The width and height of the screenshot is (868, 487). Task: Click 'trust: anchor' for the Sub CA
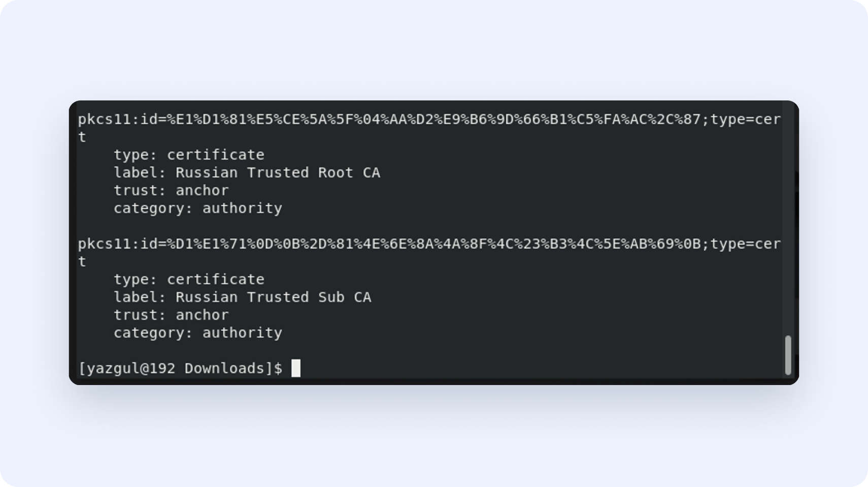[x=171, y=315]
